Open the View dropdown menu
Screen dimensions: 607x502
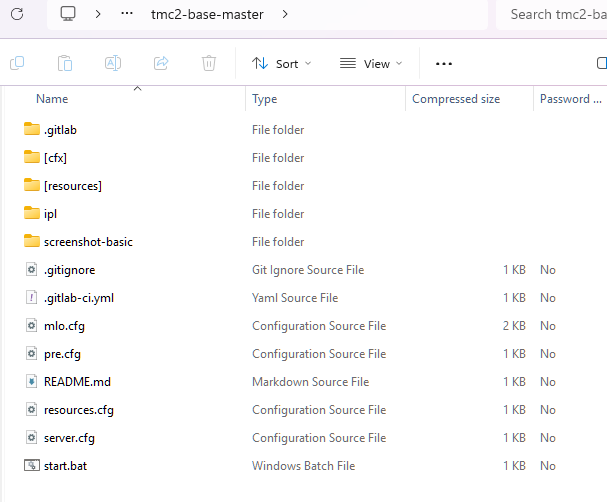click(371, 63)
